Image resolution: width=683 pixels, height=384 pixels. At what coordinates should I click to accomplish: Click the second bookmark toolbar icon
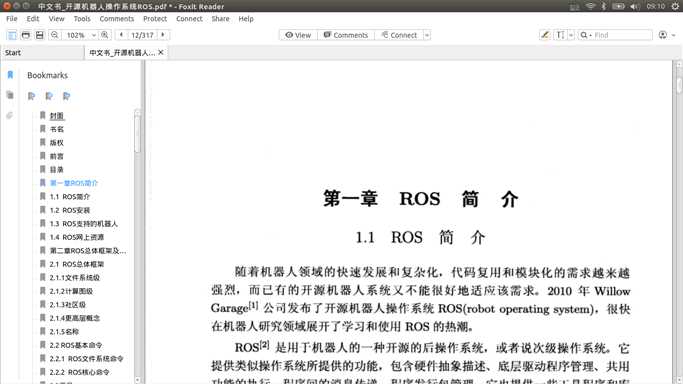point(49,96)
